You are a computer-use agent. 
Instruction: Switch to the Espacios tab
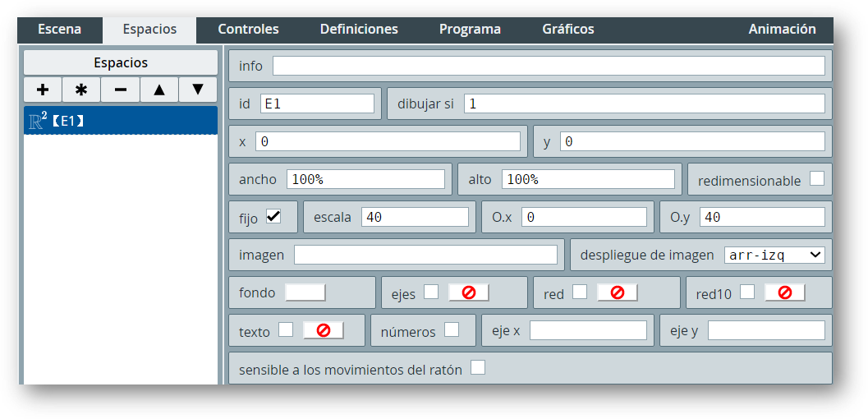149,30
